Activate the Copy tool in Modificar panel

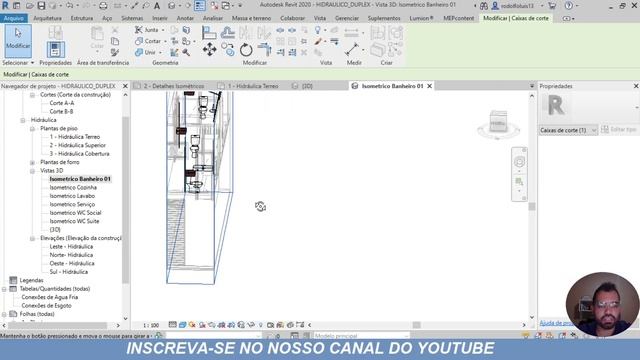228,50
